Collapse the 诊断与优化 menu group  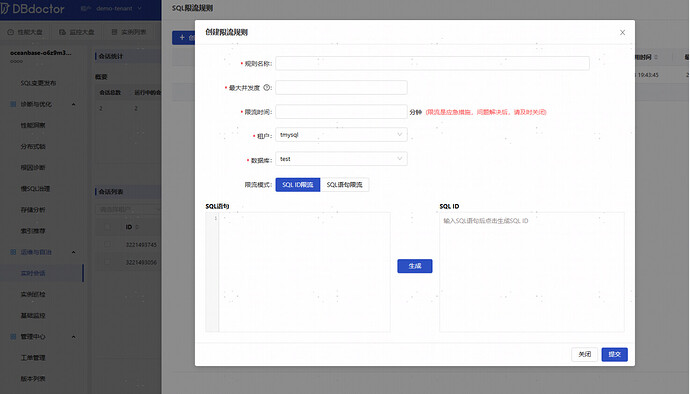(73, 104)
